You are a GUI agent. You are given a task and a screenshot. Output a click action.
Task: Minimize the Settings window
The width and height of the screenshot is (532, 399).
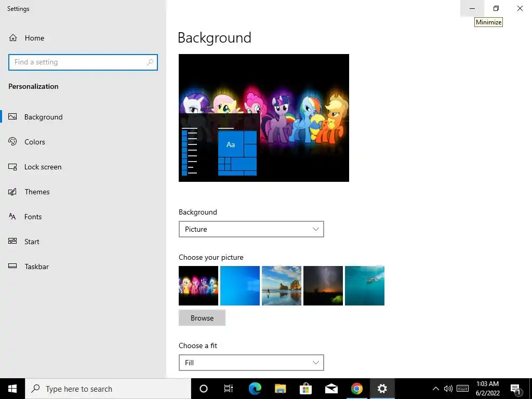pos(472,8)
